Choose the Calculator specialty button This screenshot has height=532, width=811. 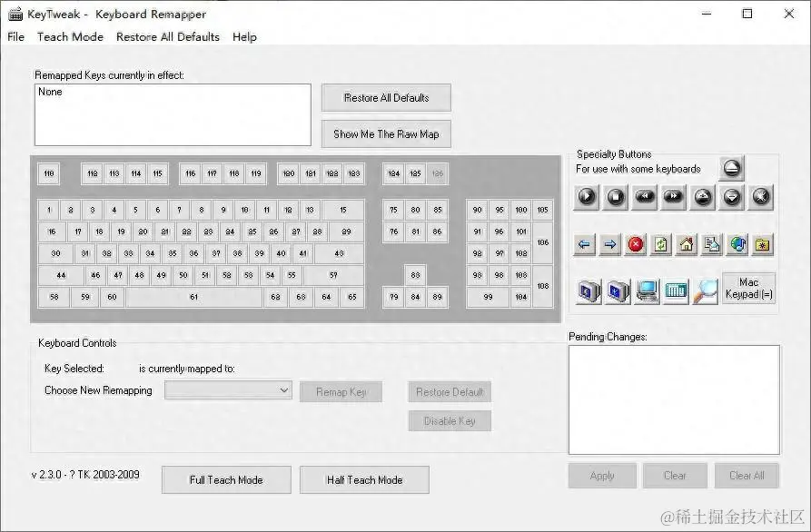(x=676, y=291)
